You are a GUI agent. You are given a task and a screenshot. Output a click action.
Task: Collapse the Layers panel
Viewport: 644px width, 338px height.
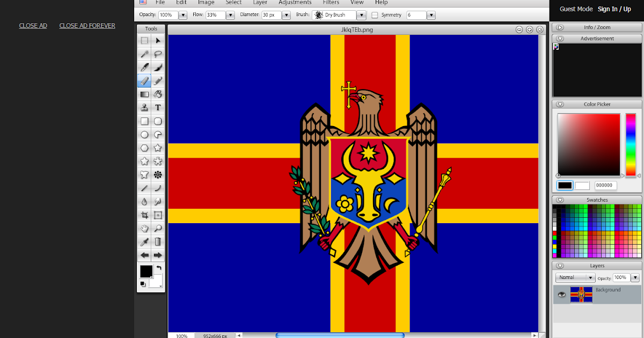[x=560, y=266]
